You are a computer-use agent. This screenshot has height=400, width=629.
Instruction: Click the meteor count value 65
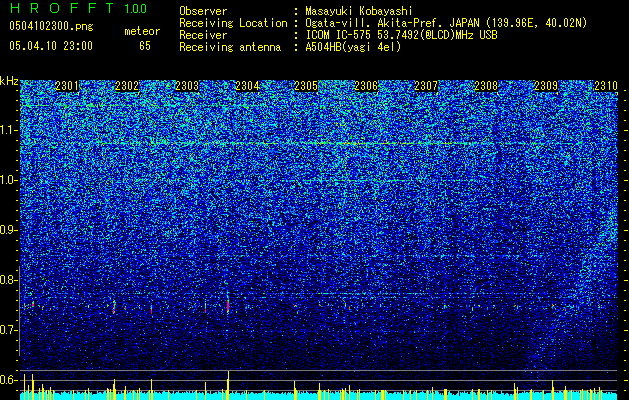[145, 46]
